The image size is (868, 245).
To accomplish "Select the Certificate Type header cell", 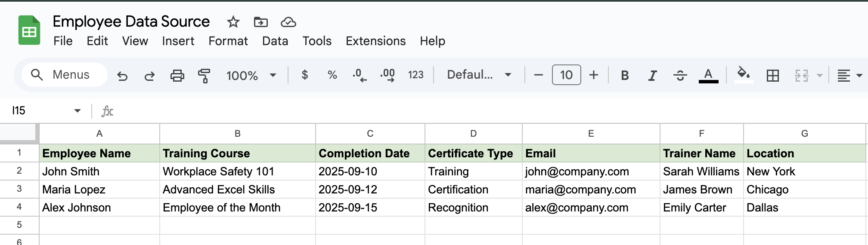I will coord(474,153).
